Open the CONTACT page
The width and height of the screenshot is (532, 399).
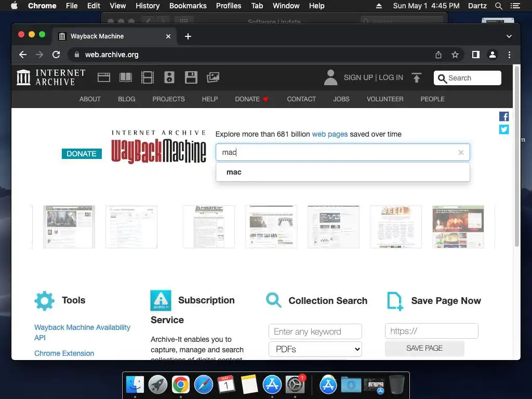coord(301,99)
